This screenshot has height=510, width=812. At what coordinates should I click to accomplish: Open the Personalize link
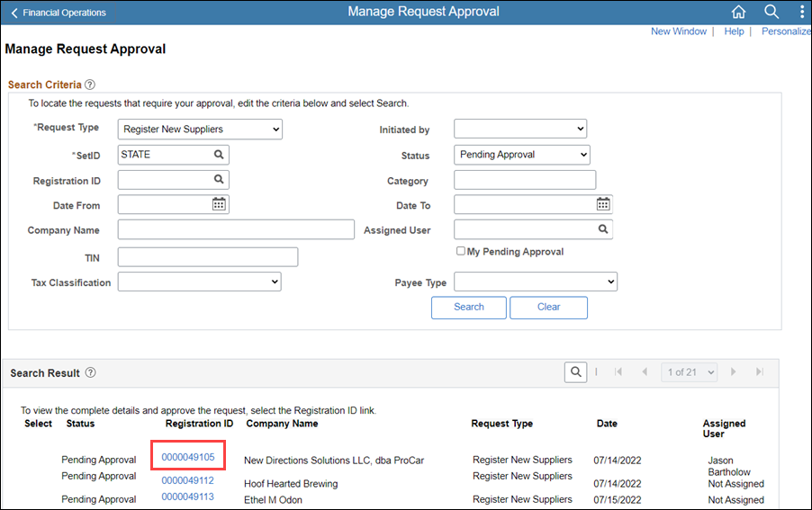pyautogui.click(x=786, y=31)
